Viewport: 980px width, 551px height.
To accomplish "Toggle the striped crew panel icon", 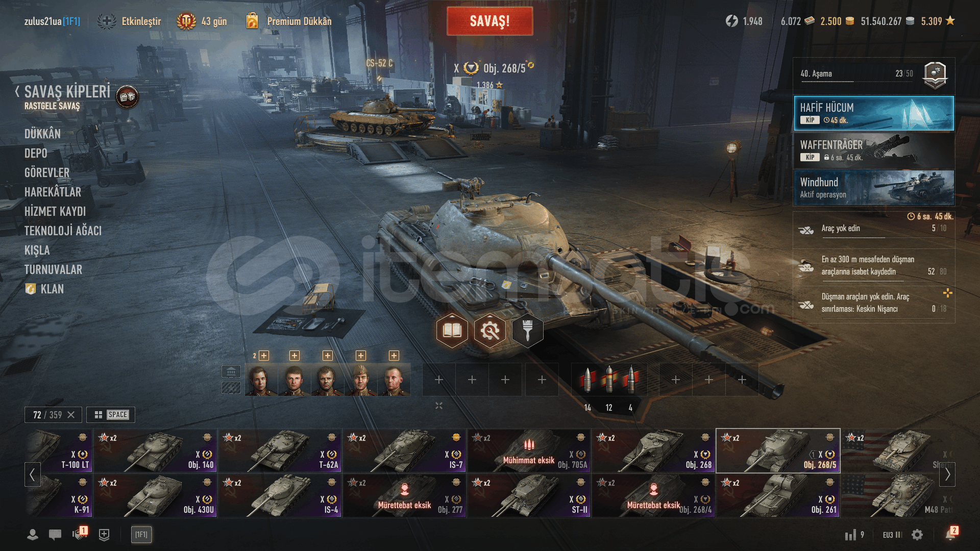I will (231, 388).
